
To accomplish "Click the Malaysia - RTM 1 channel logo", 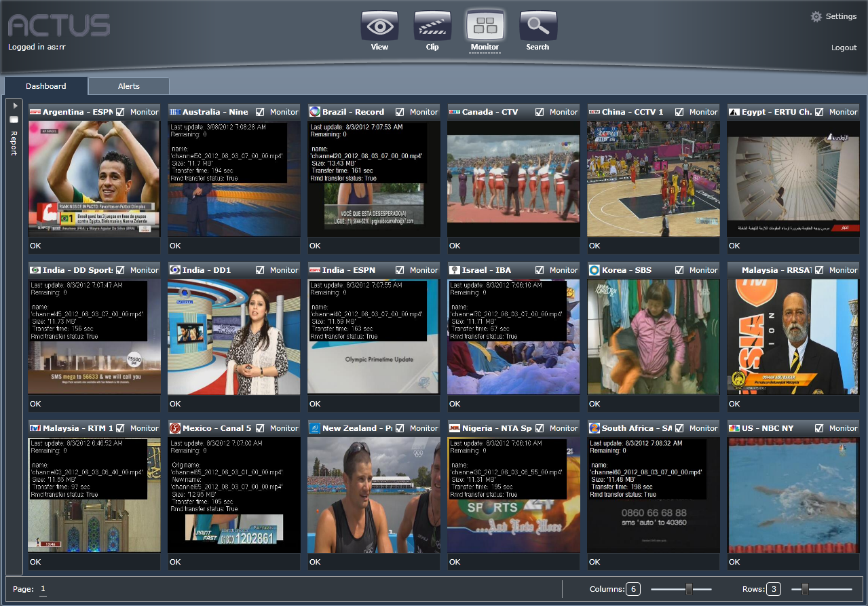I will 35,428.
